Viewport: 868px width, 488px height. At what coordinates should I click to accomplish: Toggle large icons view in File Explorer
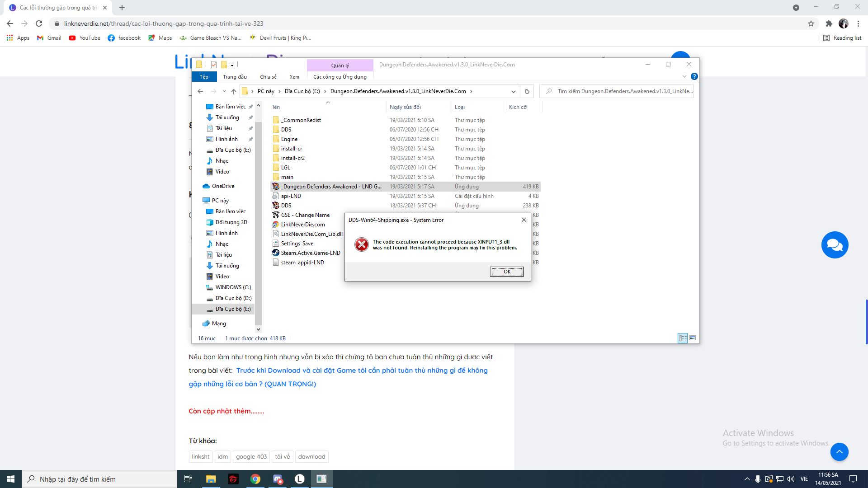[x=693, y=338]
